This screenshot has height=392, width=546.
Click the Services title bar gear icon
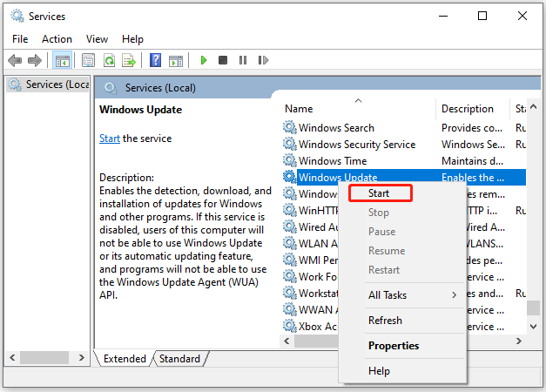pyautogui.click(x=17, y=16)
